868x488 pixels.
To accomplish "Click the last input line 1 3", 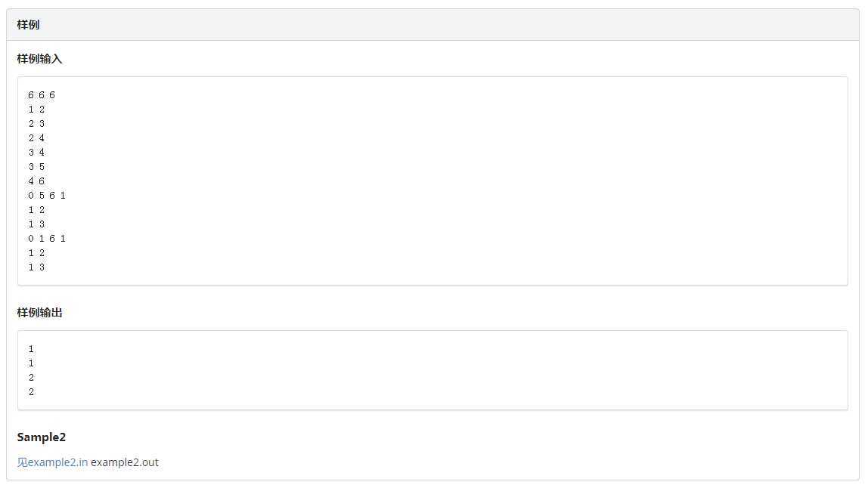I will (36, 267).
